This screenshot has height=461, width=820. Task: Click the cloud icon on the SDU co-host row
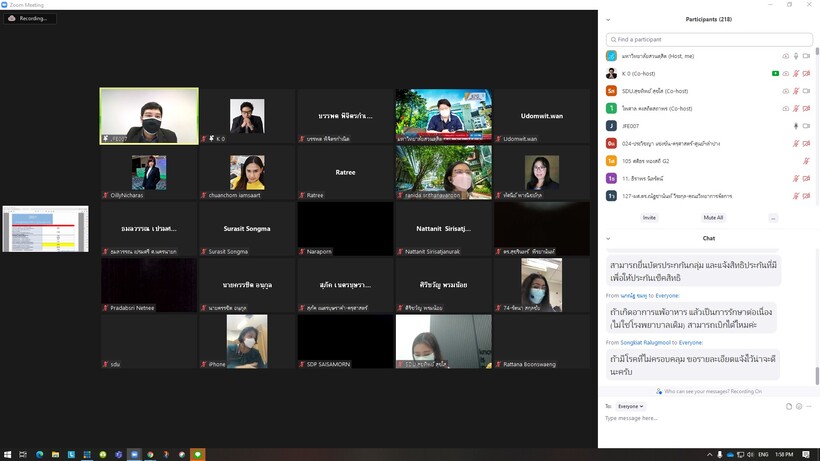coord(785,91)
